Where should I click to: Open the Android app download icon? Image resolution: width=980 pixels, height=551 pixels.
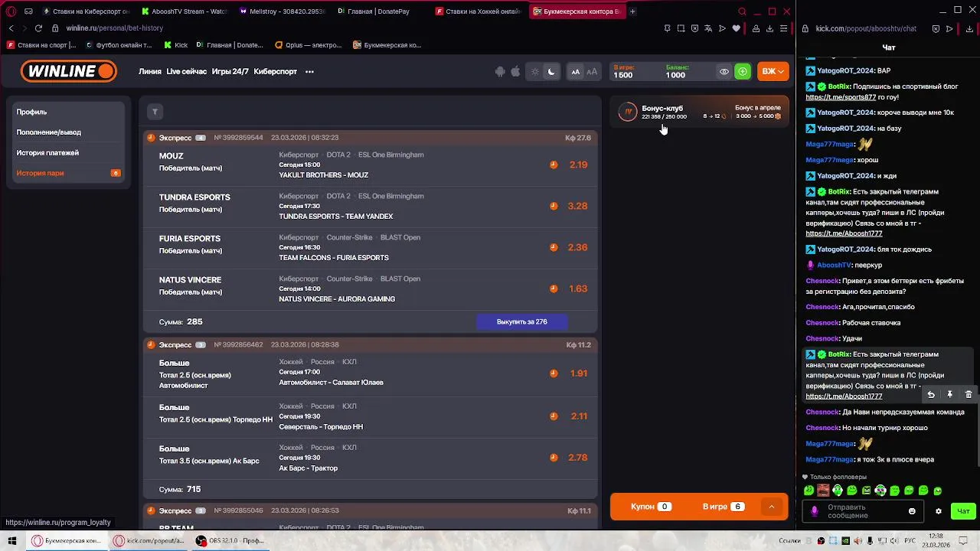coord(500,72)
